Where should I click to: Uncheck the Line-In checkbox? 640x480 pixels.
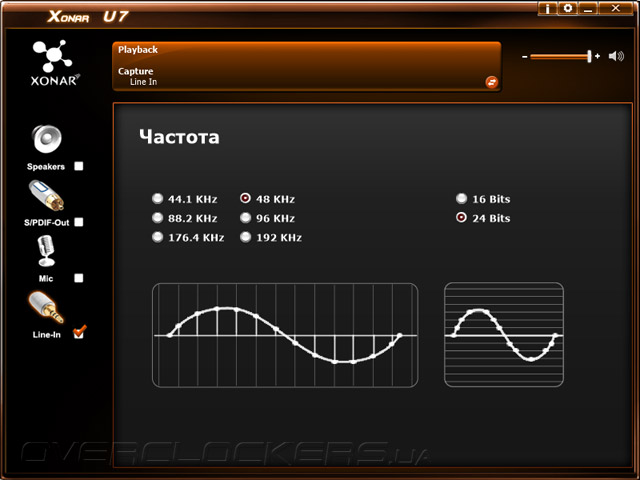[79, 332]
